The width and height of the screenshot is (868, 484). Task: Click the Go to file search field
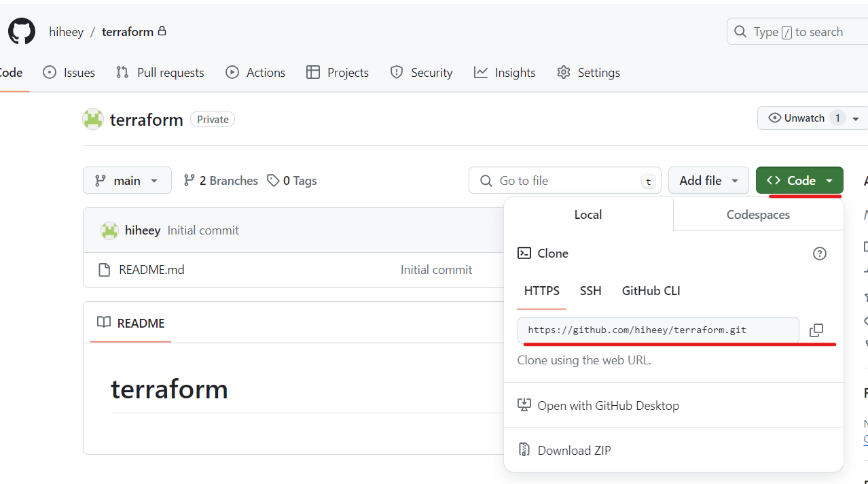[564, 180]
